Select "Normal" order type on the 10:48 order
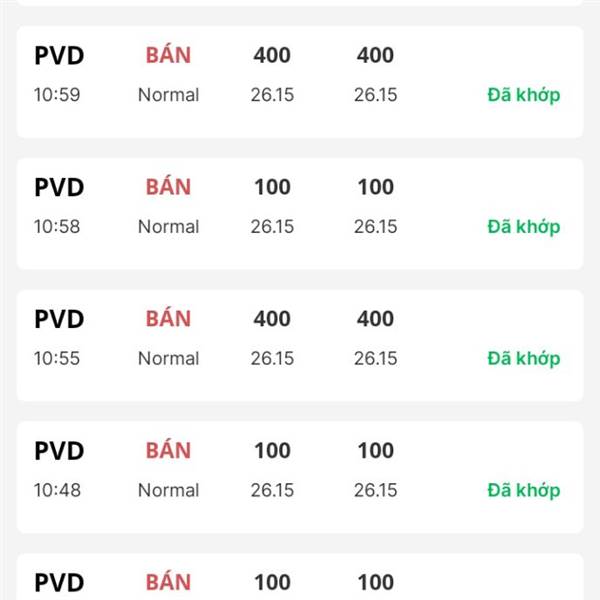Screen dimensions: 600x600 (168, 490)
